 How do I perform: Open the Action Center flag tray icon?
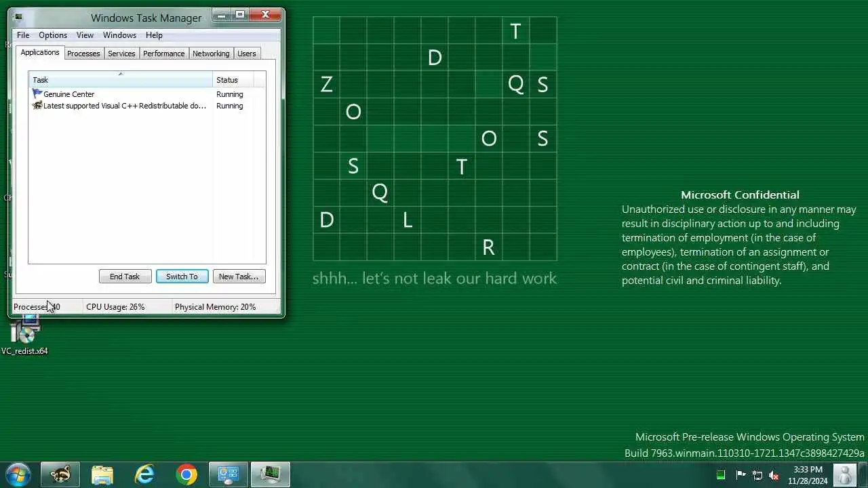(x=741, y=475)
